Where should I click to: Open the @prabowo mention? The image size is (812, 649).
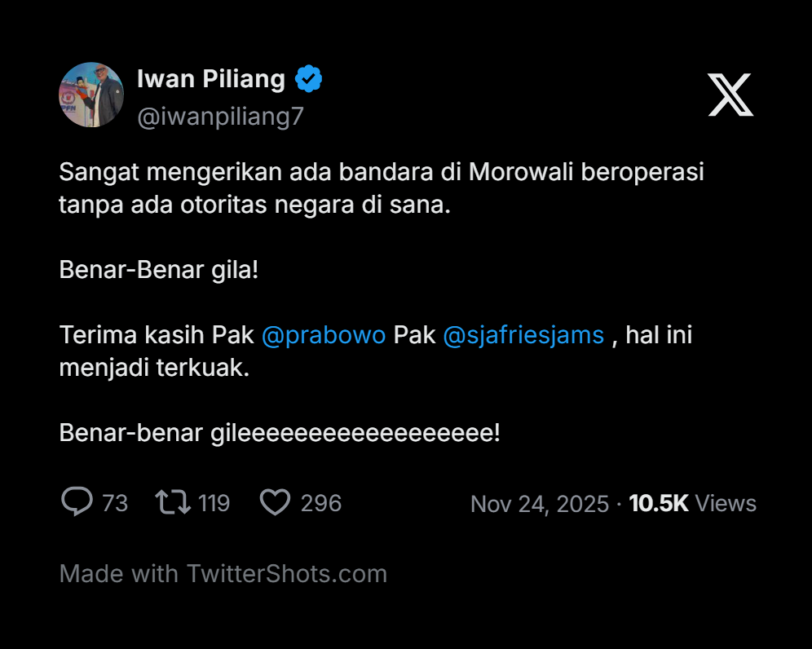click(x=324, y=335)
